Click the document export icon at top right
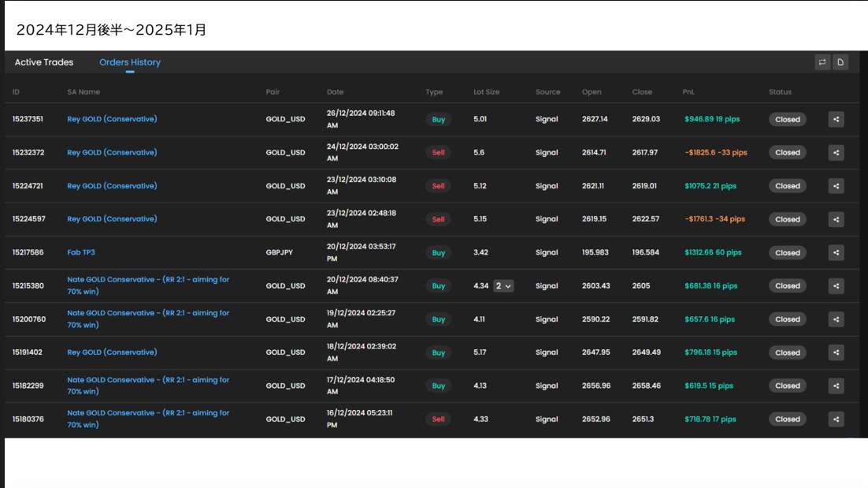The width and height of the screenshot is (868, 488). 840,62
